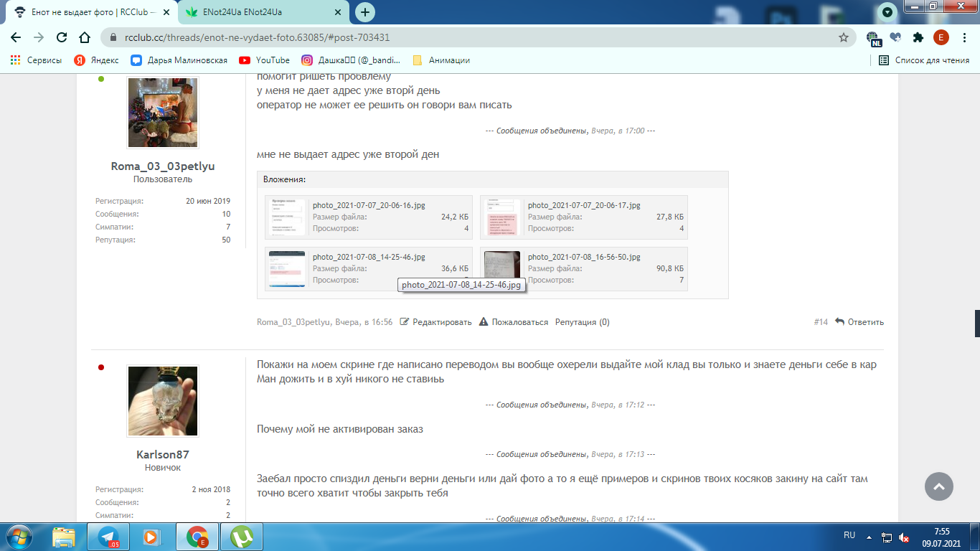Open the Сервисы apps bookmark

(36, 60)
